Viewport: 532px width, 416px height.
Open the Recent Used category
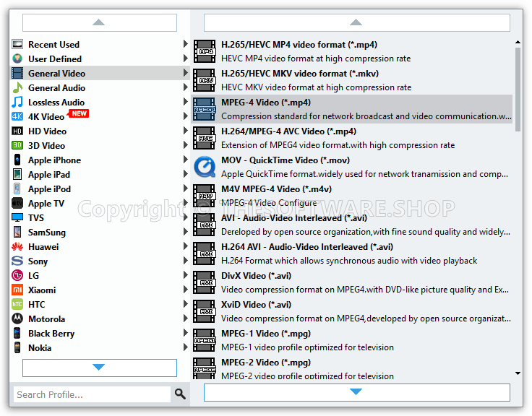[53, 44]
